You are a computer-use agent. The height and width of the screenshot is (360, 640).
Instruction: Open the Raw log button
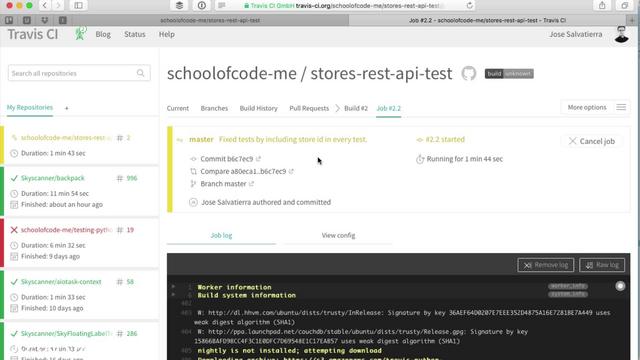(x=602, y=265)
